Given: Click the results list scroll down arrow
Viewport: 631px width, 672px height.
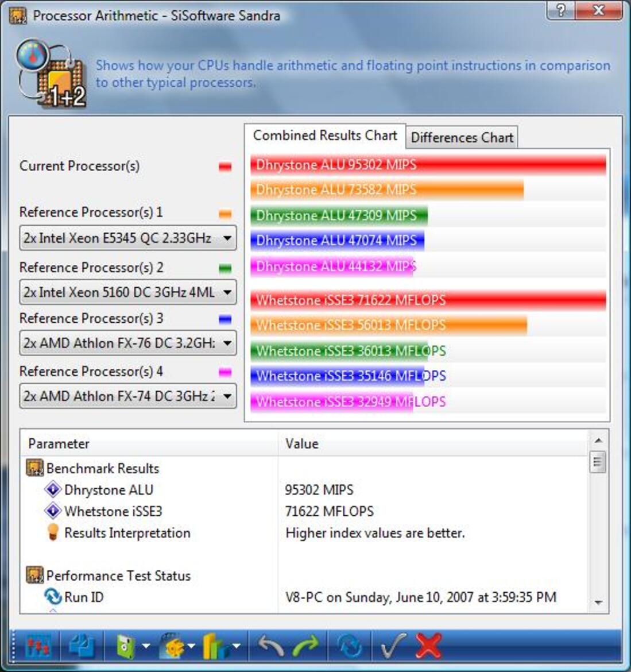Looking at the screenshot, I should point(598,603).
